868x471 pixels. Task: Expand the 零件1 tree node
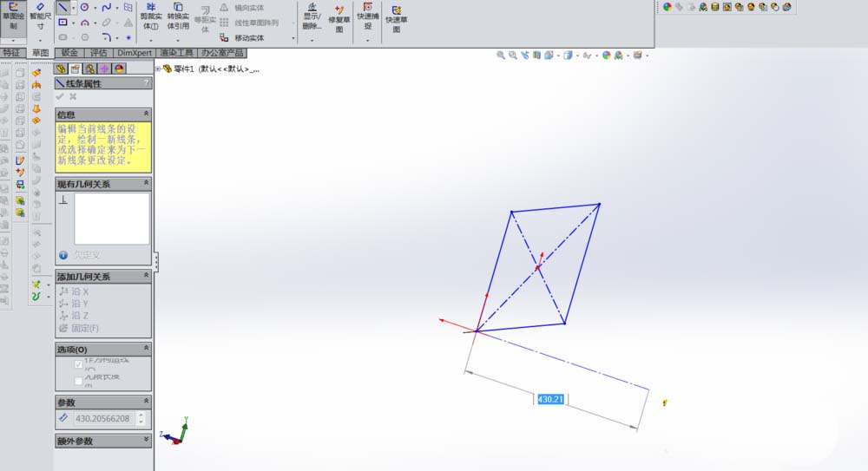[158, 69]
